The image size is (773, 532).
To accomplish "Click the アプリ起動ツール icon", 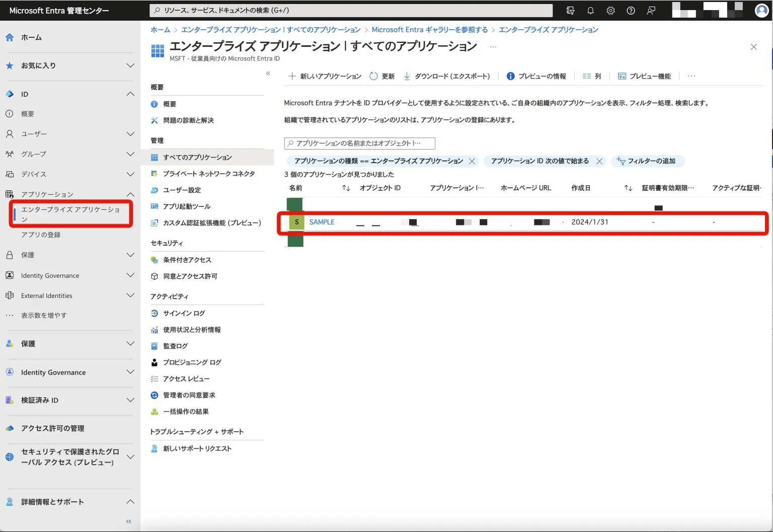I will [x=154, y=206].
